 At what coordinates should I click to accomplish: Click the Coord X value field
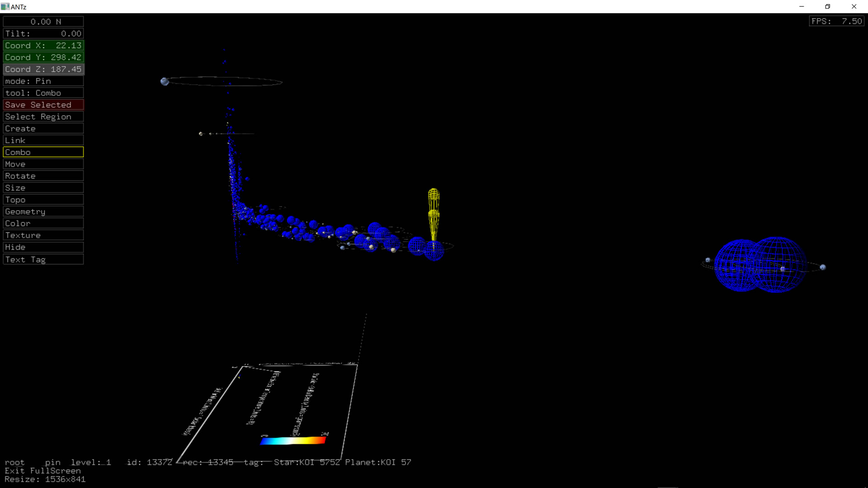click(43, 46)
